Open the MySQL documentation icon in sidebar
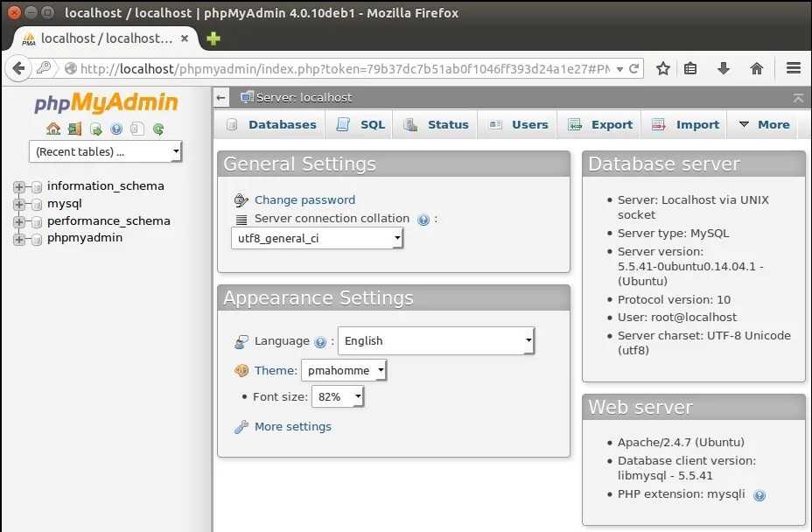This screenshot has width=812, height=532. tap(137, 129)
